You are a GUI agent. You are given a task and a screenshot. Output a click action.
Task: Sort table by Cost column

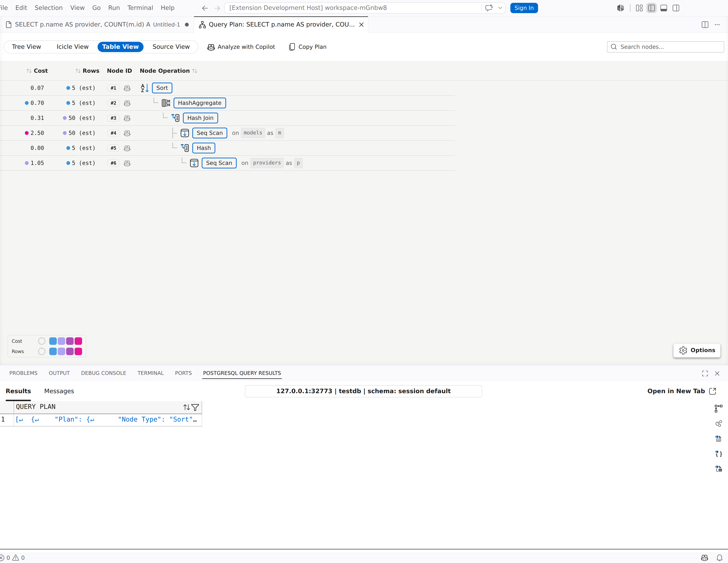[x=37, y=71]
